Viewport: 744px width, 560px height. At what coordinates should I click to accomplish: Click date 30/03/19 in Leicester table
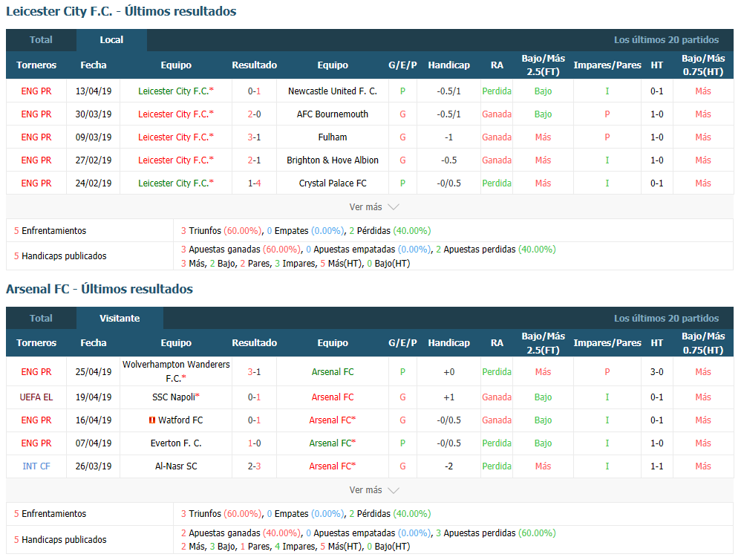pos(94,114)
